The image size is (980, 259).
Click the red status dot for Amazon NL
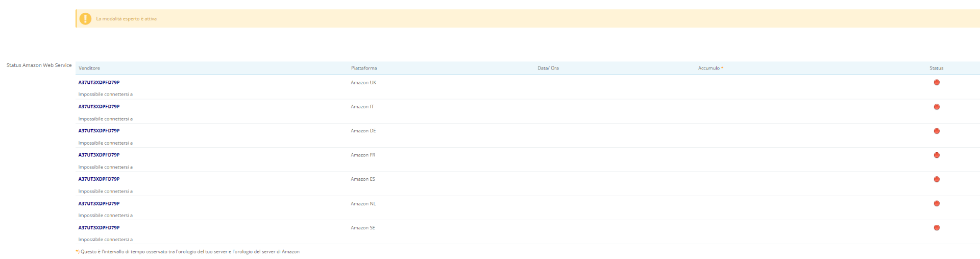937,203
